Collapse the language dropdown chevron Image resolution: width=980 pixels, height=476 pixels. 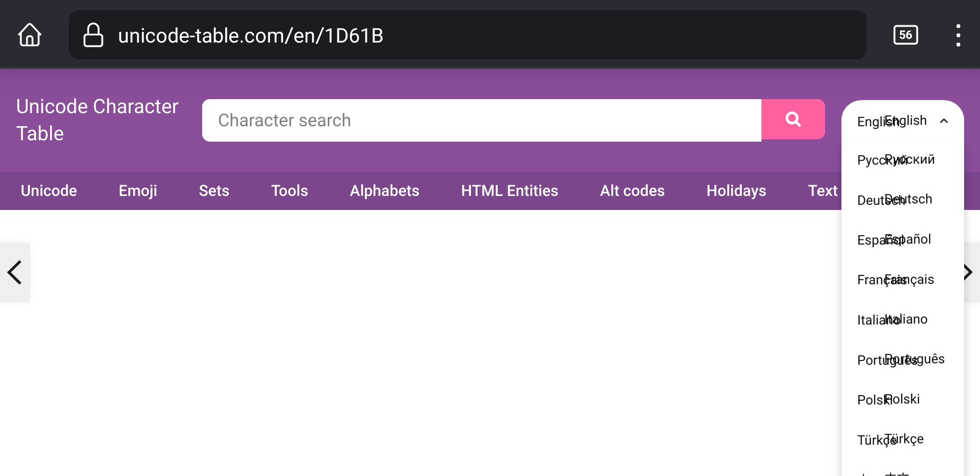943,120
